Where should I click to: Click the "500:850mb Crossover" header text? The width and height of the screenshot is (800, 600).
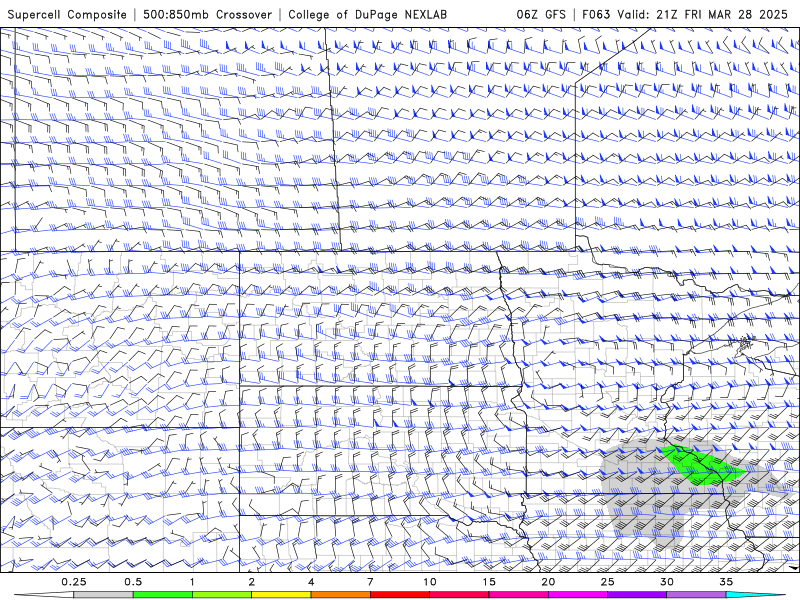coord(207,14)
